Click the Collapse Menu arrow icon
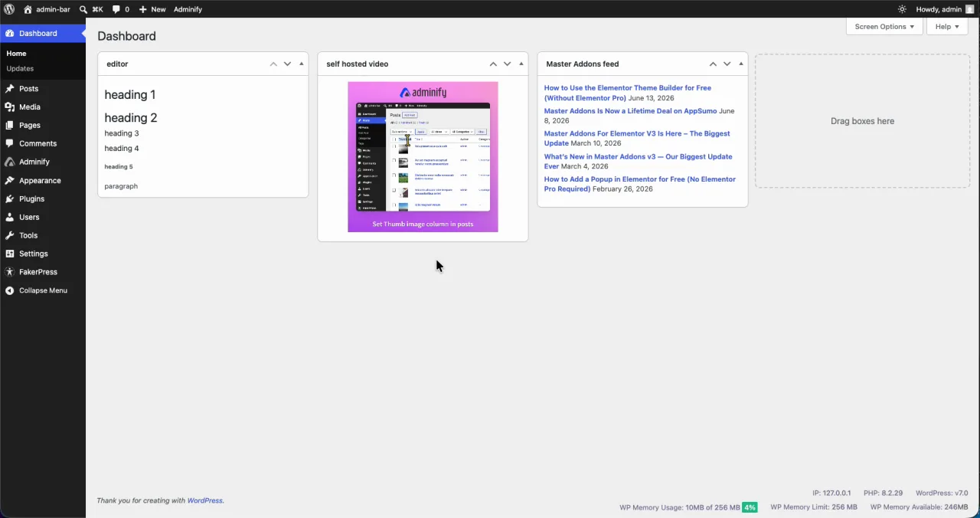The width and height of the screenshot is (980, 518). [9, 290]
